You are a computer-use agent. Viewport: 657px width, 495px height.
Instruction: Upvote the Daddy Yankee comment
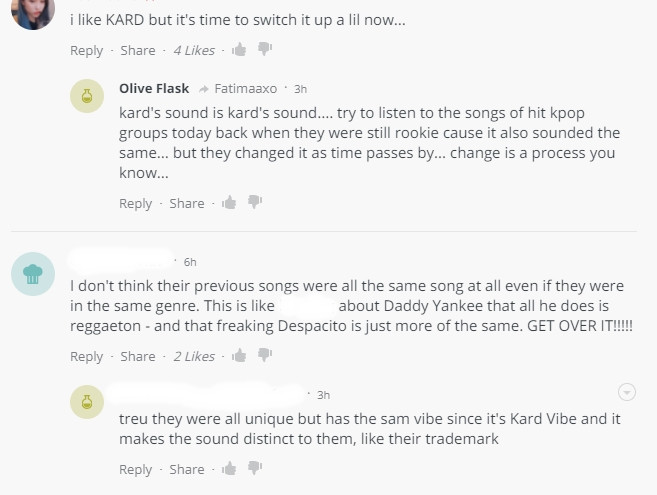(x=239, y=356)
